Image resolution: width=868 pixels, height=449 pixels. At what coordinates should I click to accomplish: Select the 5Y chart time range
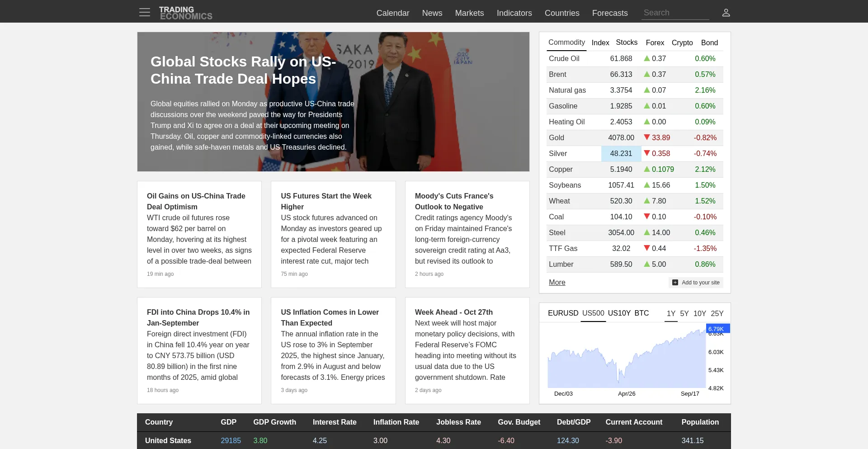[684, 313]
